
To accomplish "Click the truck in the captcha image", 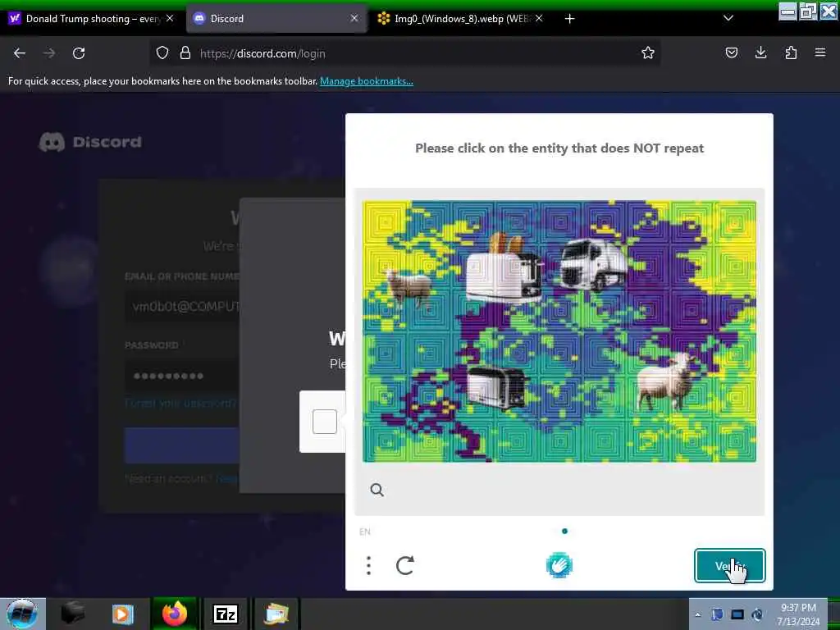I will 593,264.
